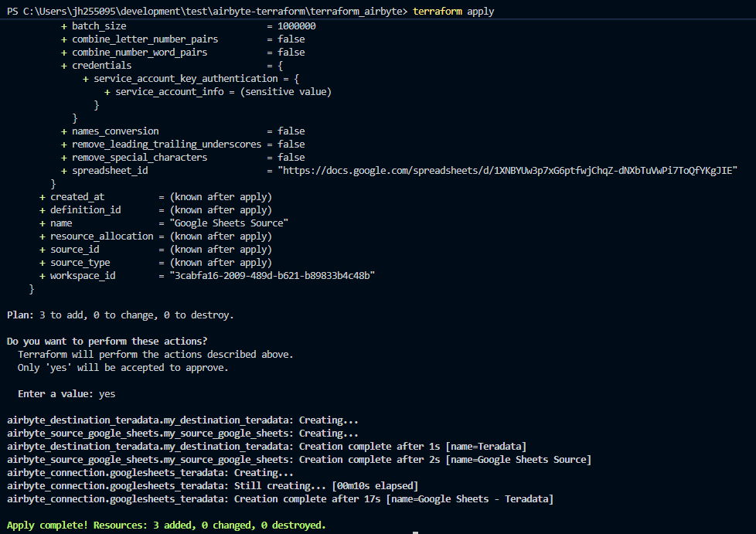
Task: Click the resource_allocation attribute line
Action: click(x=155, y=236)
